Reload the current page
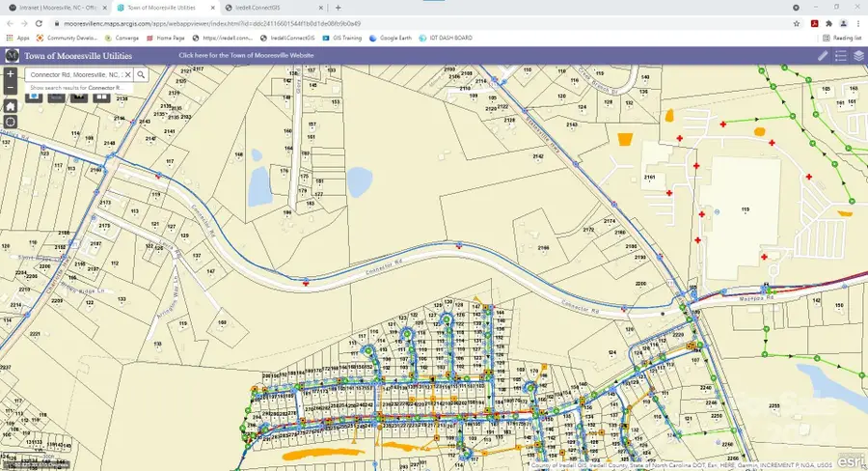The height and width of the screenshot is (471, 868). [x=41, y=22]
